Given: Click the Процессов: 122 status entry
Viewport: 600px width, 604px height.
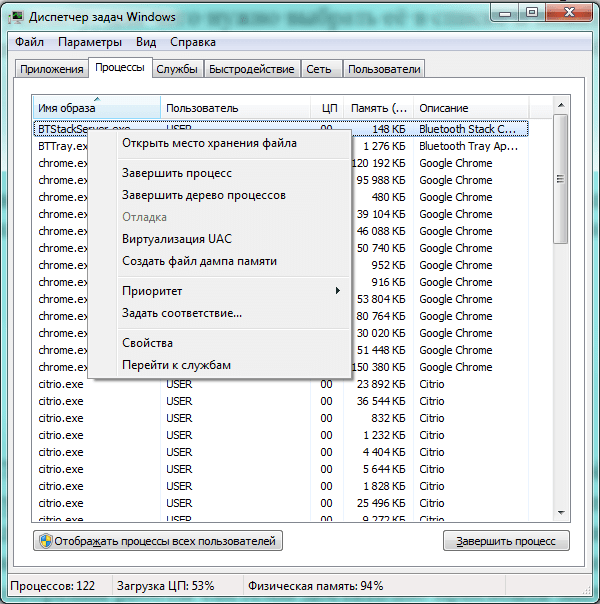Looking at the screenshot, I should 52,586.
